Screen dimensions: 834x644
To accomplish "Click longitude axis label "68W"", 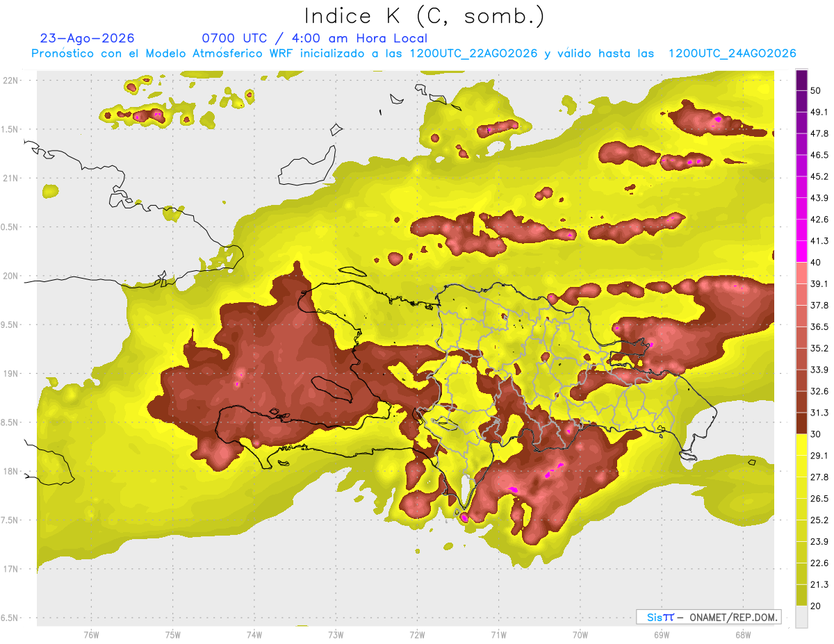I will pyautogui.click(x=743, y=635).
